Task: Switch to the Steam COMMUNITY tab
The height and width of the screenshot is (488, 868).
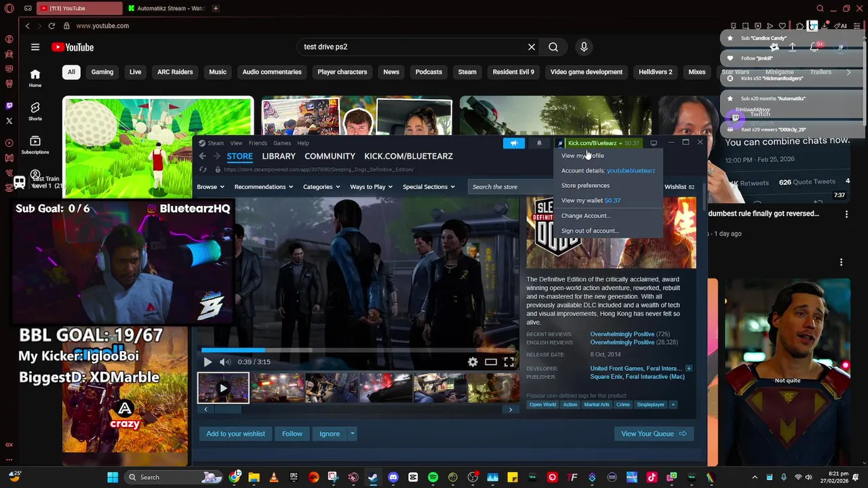Action: click(x=330, y=156)
